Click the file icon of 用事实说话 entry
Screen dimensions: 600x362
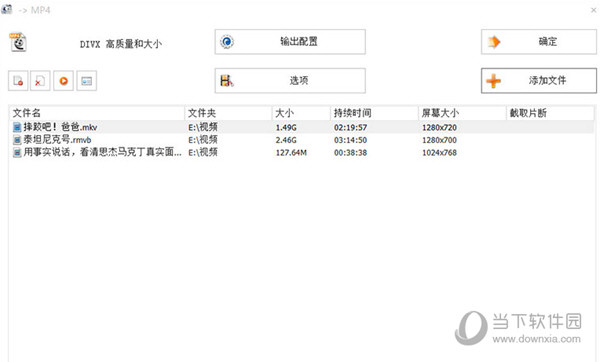[17, 152]
